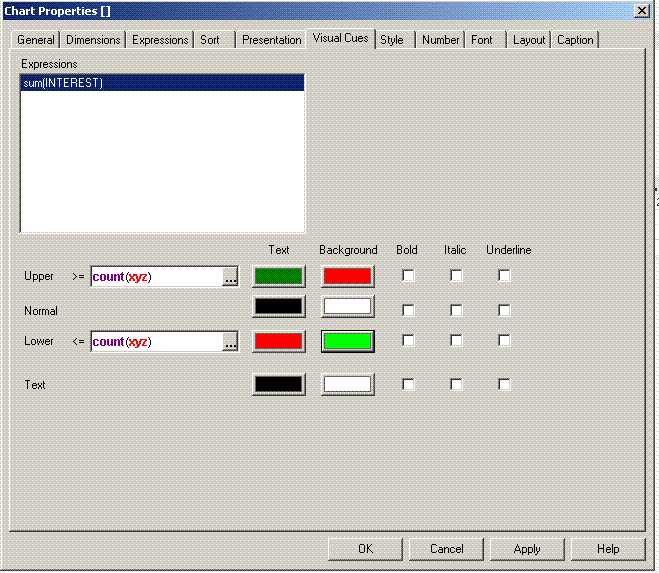Change the Normal background color swatch (white)
This screenshot has height=573, width=659.
pyautogui.click(x=348, y=306)
